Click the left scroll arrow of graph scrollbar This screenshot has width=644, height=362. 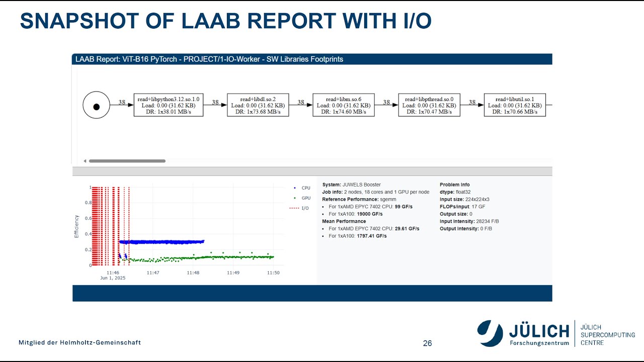(x=85, y=161)
